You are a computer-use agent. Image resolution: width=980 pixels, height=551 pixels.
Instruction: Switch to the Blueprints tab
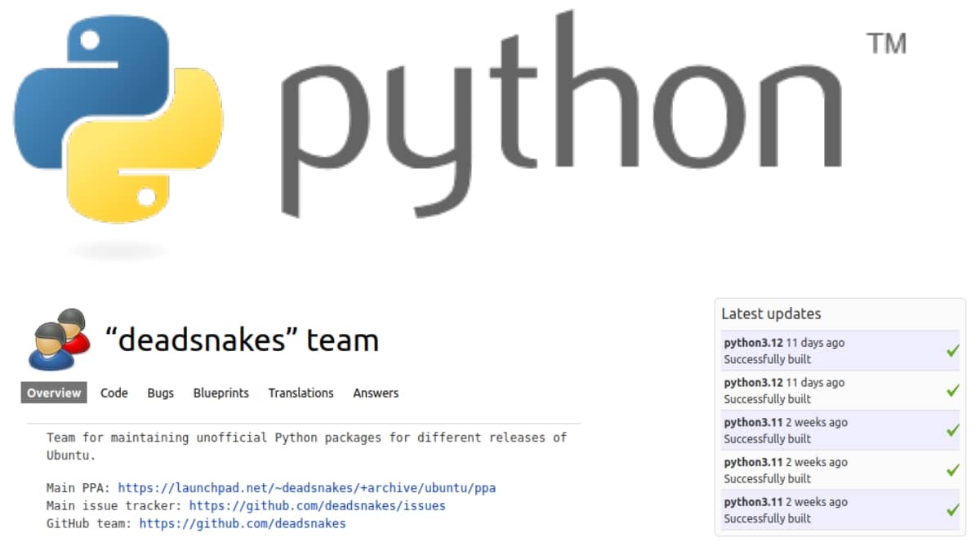point(220,393)
